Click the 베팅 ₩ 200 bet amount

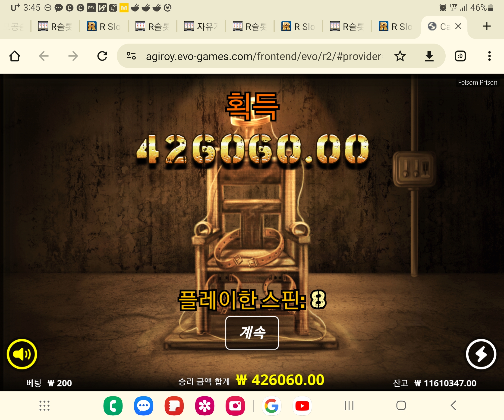pyautogui.click(x=49, y=383)
